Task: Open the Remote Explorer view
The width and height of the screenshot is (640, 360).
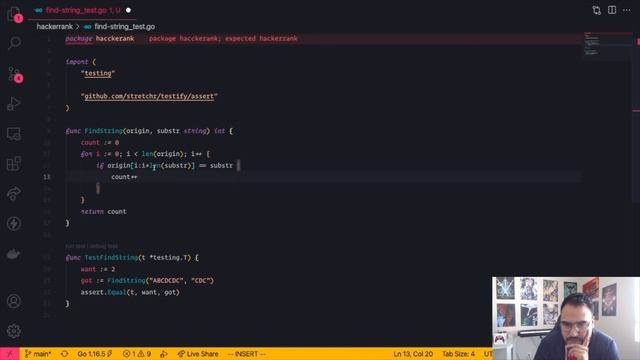Action: pos(14,133)
